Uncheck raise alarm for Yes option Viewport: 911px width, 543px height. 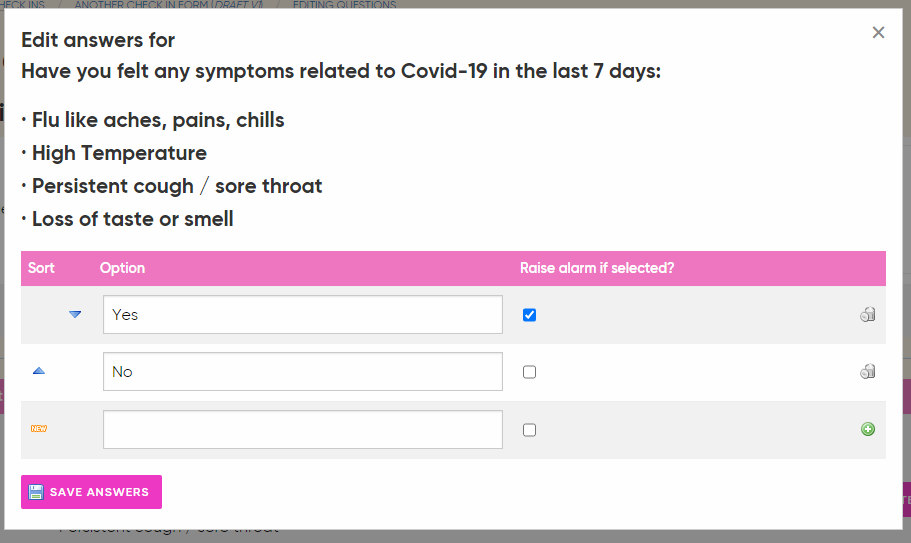pyautogui.click(x=529, y=315)
